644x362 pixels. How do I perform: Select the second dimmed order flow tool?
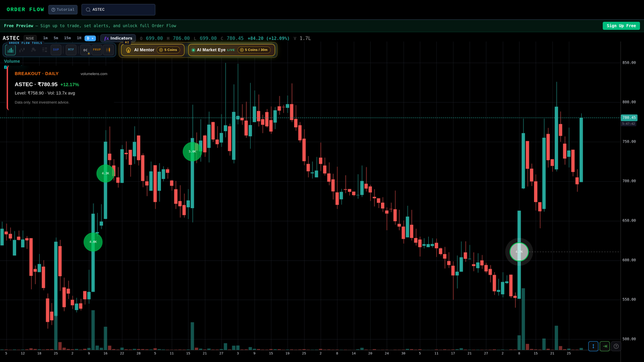(22, 50)
